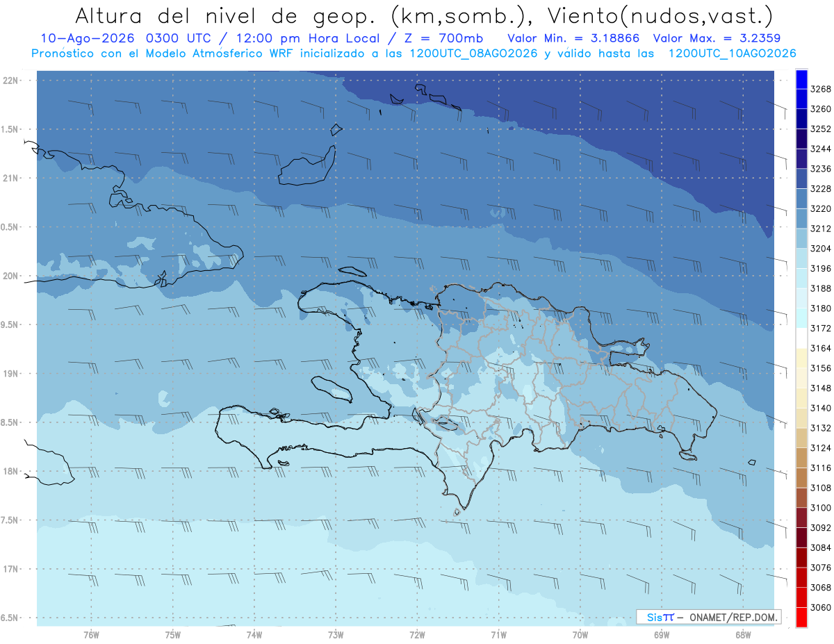Click the '0.5N' latitude label

click(x=9, y=227)
